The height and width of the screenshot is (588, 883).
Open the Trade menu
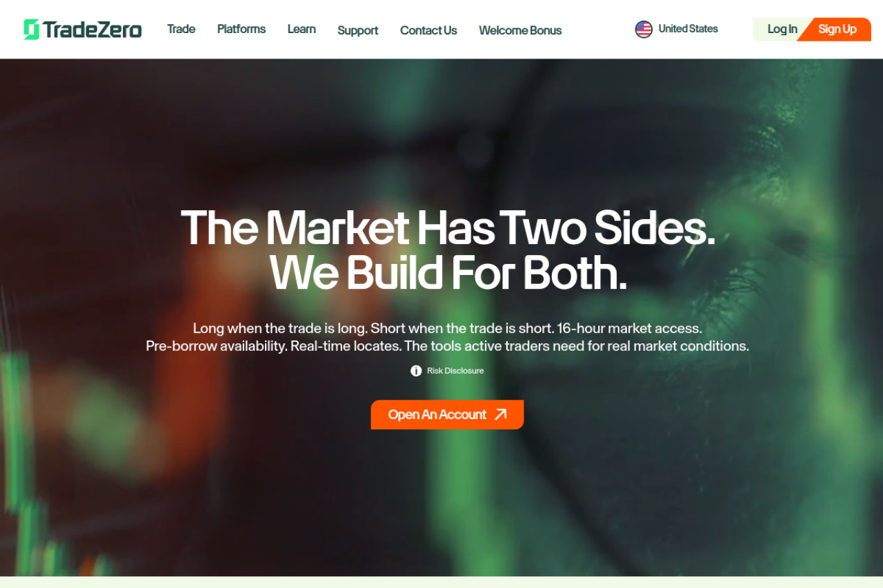tap(181, 29)
